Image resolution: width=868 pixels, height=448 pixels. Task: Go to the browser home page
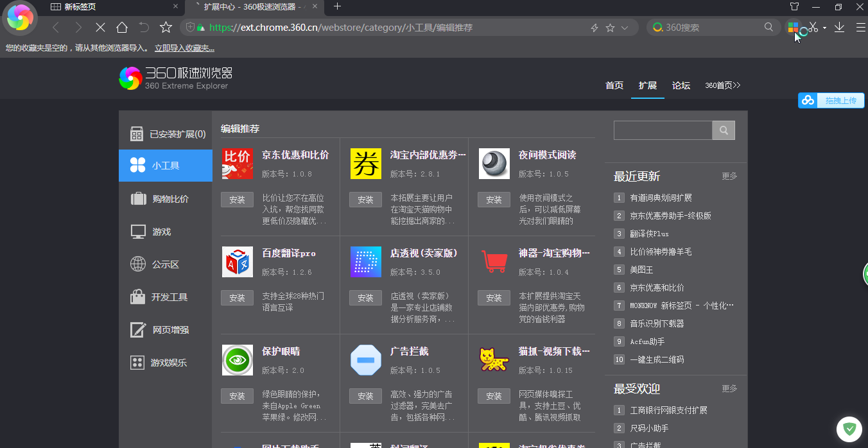[x=122, y=28]
